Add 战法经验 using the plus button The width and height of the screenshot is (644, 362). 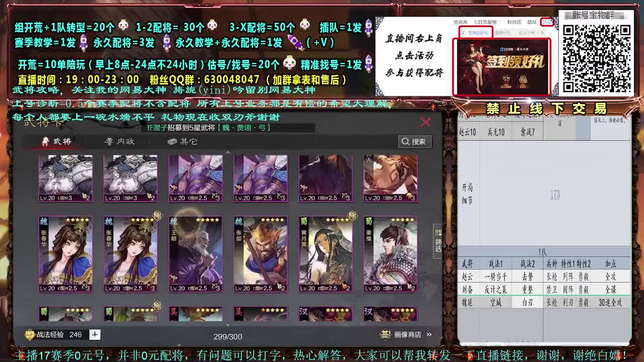tap(95, 334)
